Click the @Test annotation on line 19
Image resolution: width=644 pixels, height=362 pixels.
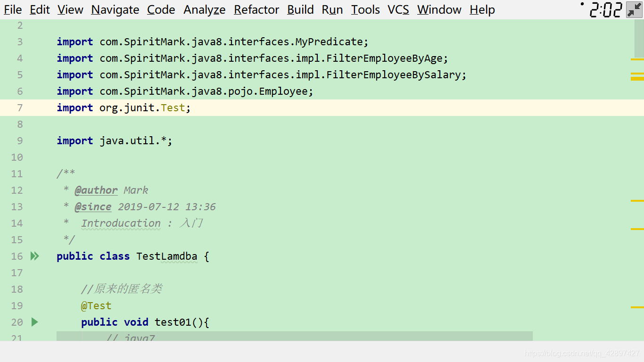click(96, 305)
